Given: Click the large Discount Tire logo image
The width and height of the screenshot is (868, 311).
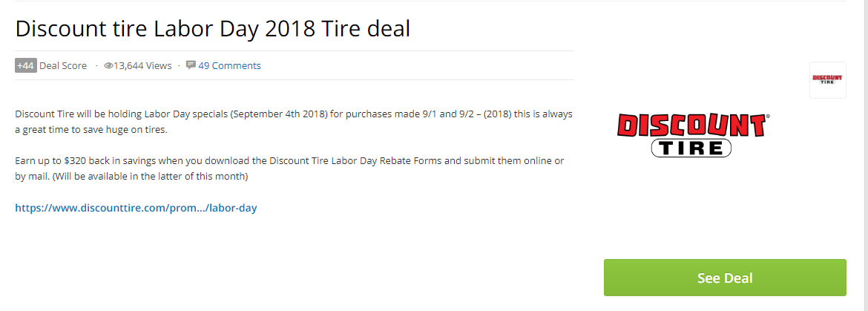Looking at the screenshot, I should [x=691, y=135].
